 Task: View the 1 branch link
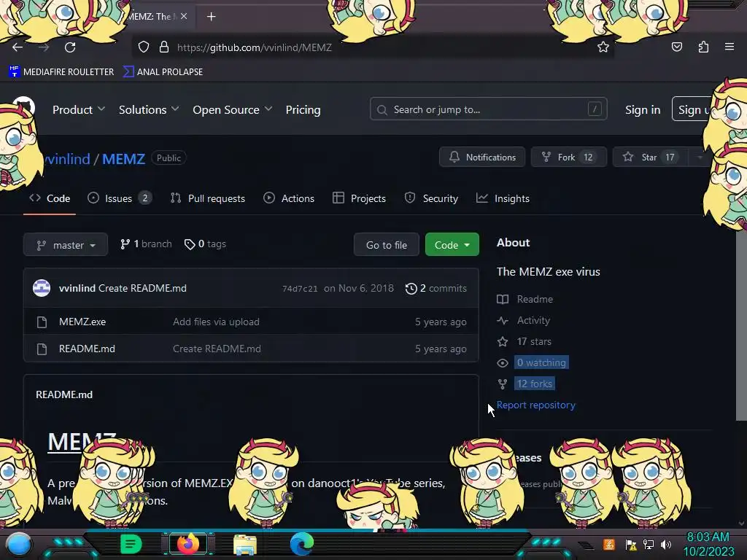tap(146, 244)
